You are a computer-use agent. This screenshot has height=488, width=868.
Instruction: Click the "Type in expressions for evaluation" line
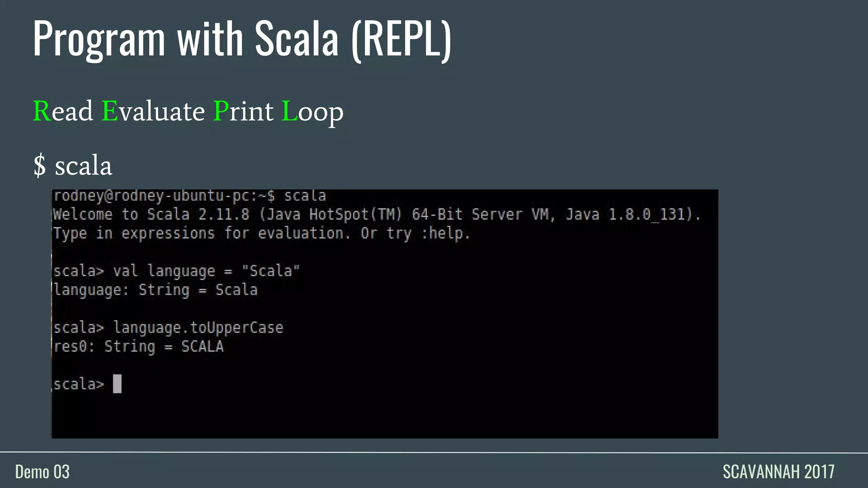point(262,233)
